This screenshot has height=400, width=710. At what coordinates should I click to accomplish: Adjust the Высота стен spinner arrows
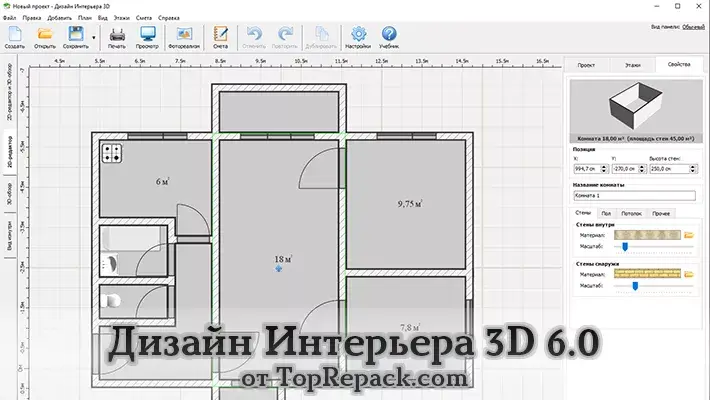click(x=692, y=169)
